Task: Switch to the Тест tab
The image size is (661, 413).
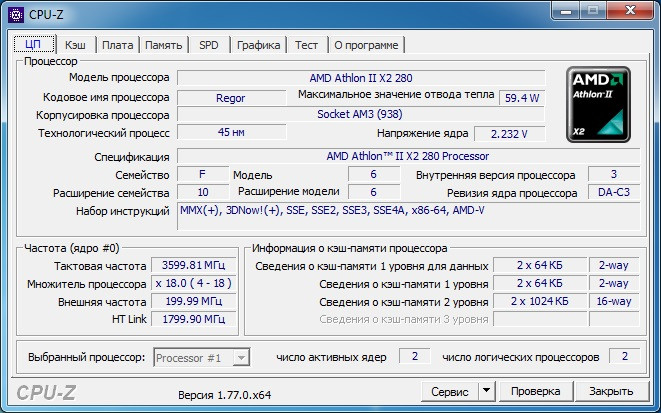Action: point(306,45)
